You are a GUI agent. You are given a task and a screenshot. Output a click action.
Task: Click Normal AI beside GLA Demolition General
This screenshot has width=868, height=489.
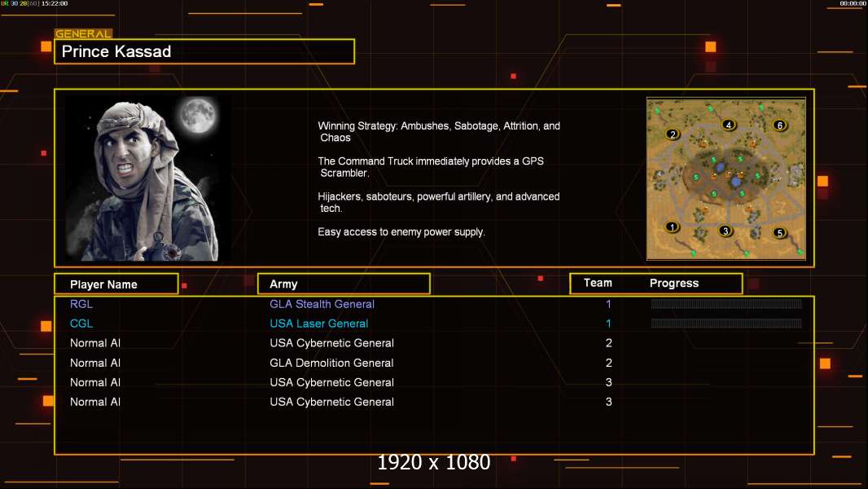click(95, 363)
